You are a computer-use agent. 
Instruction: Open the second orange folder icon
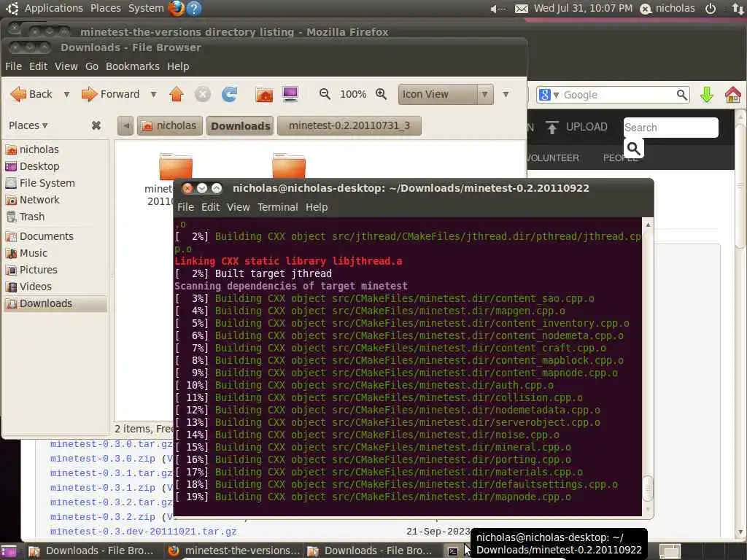[289, 166]
